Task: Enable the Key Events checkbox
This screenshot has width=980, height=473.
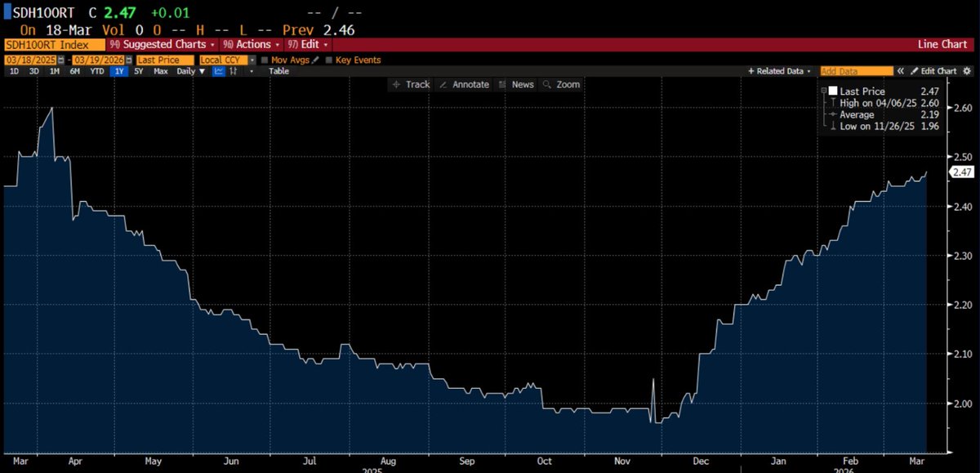Action: [x=329, y=60]
